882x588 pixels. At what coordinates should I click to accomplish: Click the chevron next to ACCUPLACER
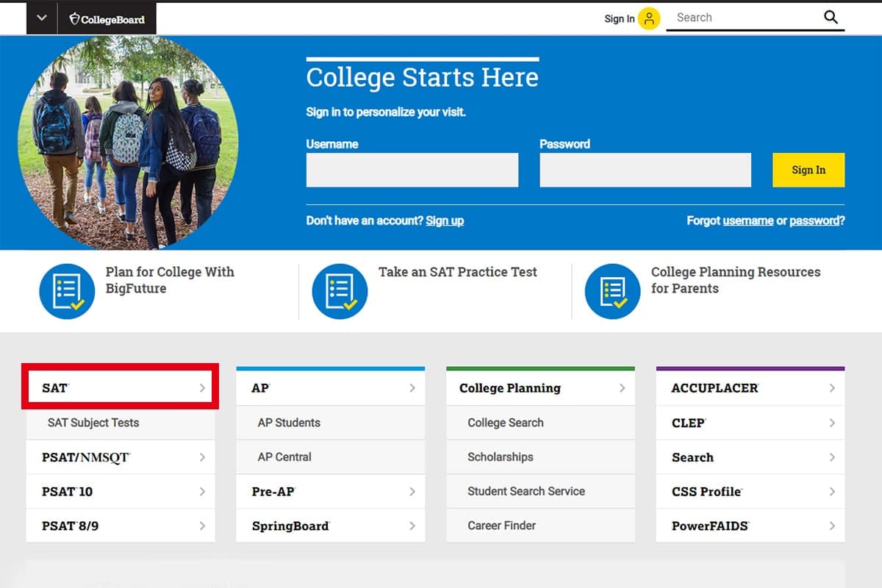click(832, 388)
